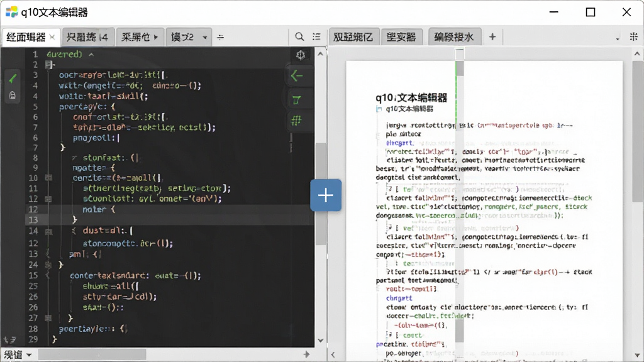Image resolution: width=644 pixels, height=362 pixels.
Task: Click the green hash grid icon
Action: pyautogui.click(x=296, y=120)
